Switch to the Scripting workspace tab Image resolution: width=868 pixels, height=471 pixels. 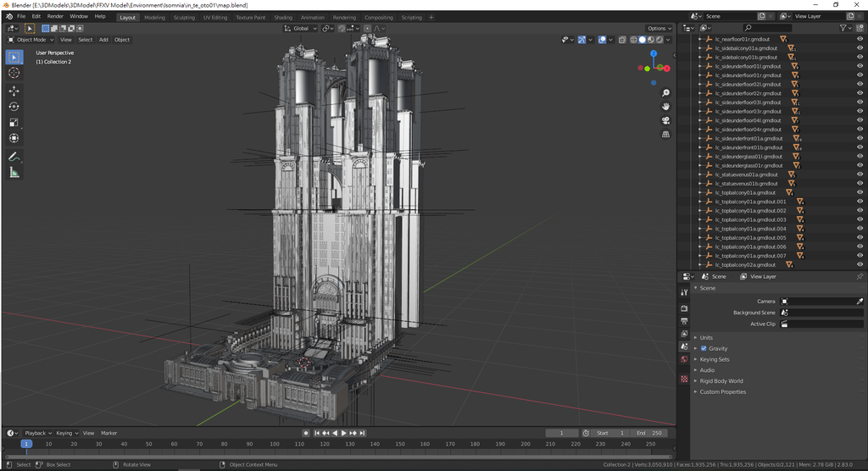411,17
